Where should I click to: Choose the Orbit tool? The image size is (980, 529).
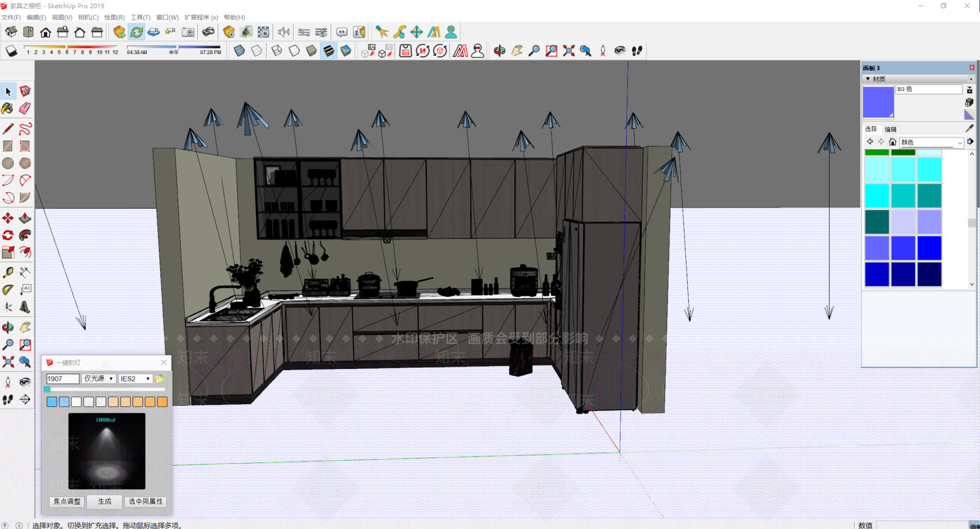coord(8,328)
